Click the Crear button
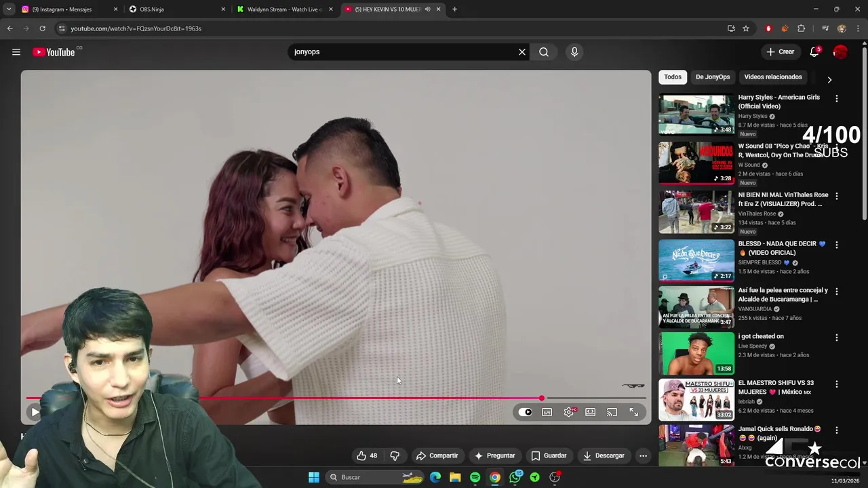The height and width of the screenshot is (488, 868). click(781, 52)
